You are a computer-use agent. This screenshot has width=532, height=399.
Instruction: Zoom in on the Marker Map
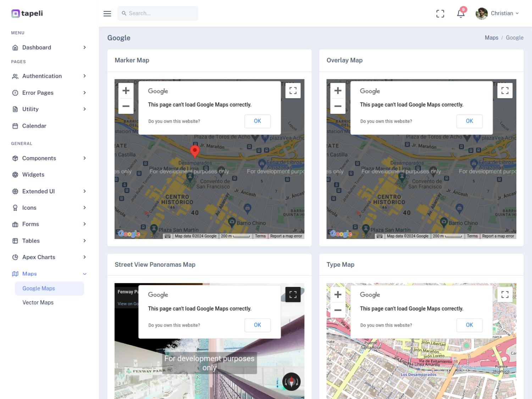[126, 91]
